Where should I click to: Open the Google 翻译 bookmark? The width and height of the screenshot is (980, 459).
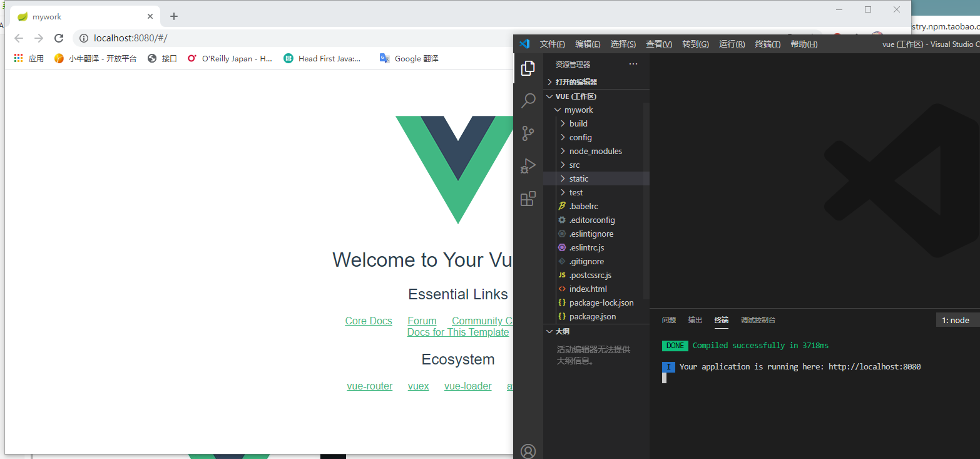click(x=409, y=58)
